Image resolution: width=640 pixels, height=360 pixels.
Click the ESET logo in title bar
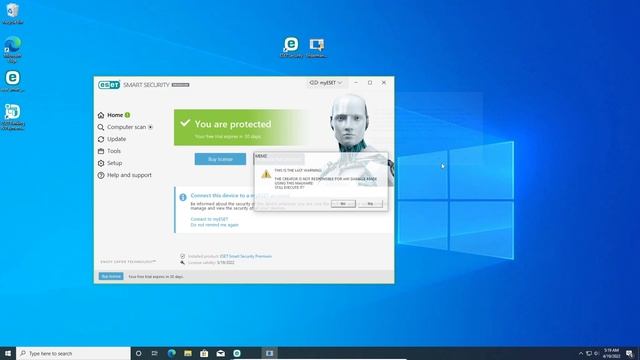[109, 85]
